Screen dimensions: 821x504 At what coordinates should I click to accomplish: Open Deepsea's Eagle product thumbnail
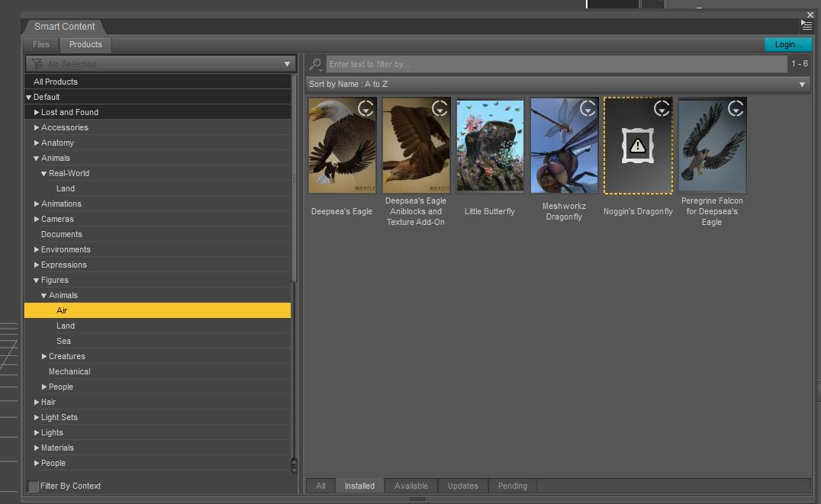tap(342, 146)
